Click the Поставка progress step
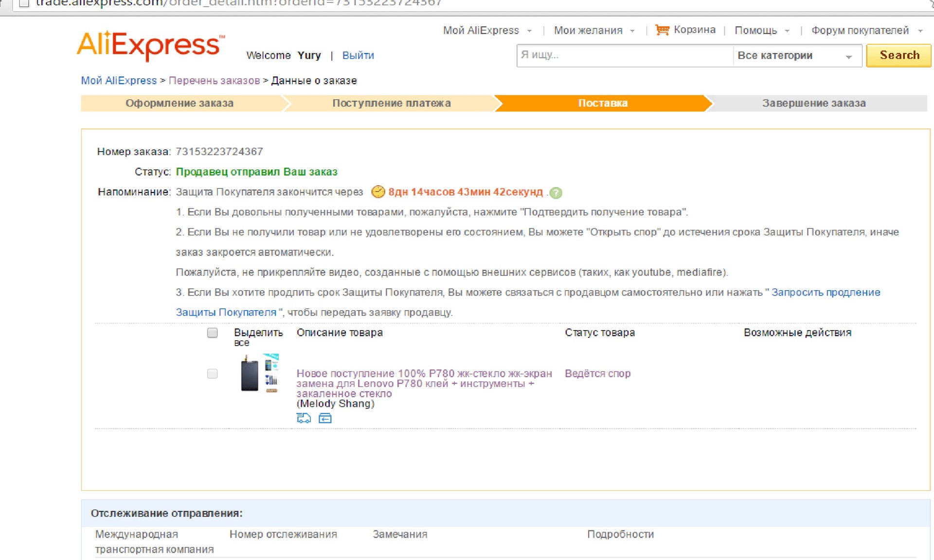 [x=603, y=103]
